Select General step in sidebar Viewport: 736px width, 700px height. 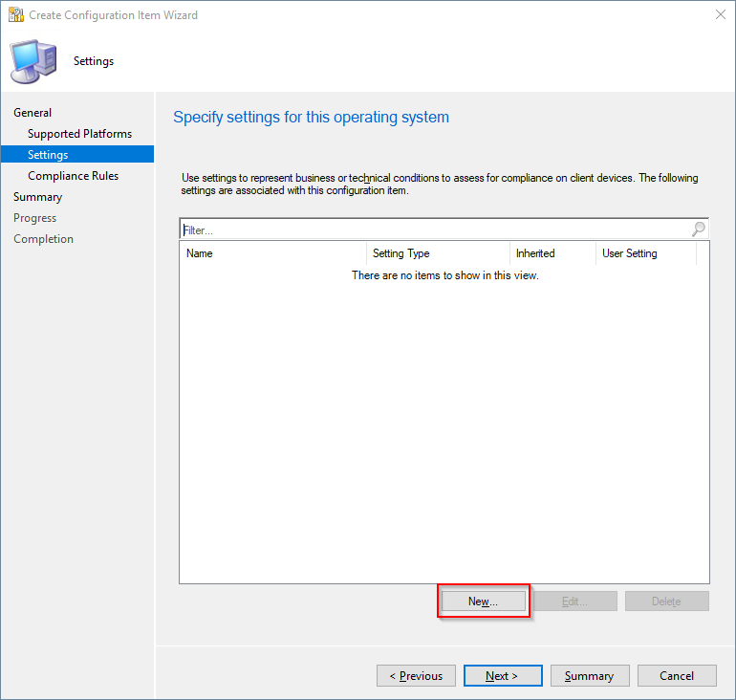click(x=32, y=113)
